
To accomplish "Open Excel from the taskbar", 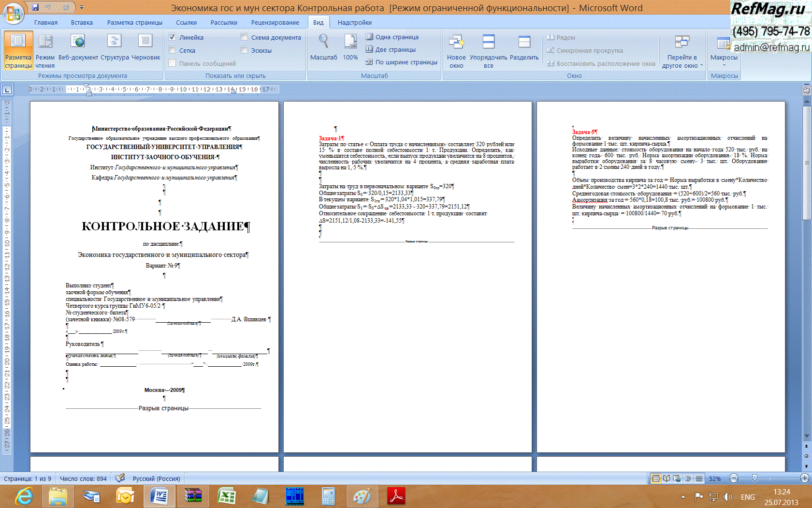I will click(x=226, y=496).
